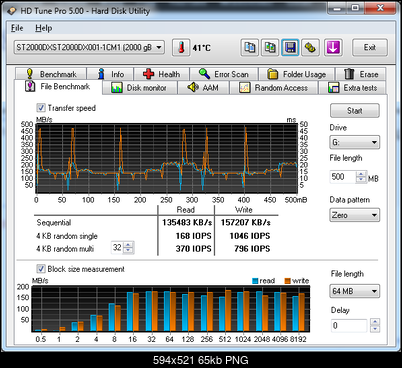Screen dimensions: 402x368
Task: Open the options gears icon
Action: coord(311,48)
